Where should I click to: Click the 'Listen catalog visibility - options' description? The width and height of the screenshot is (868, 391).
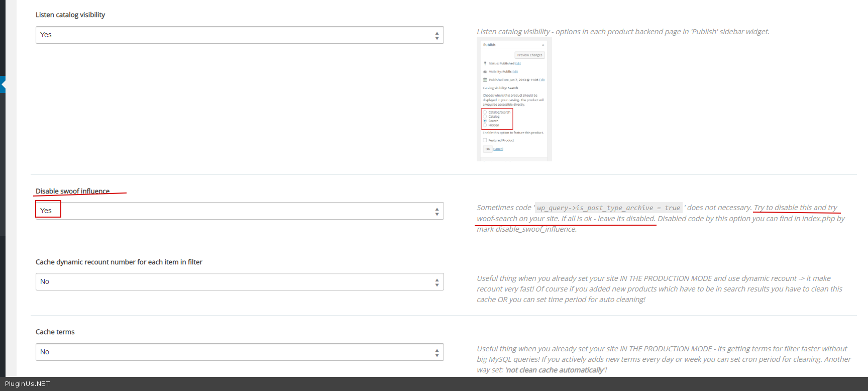coord(623,32)
